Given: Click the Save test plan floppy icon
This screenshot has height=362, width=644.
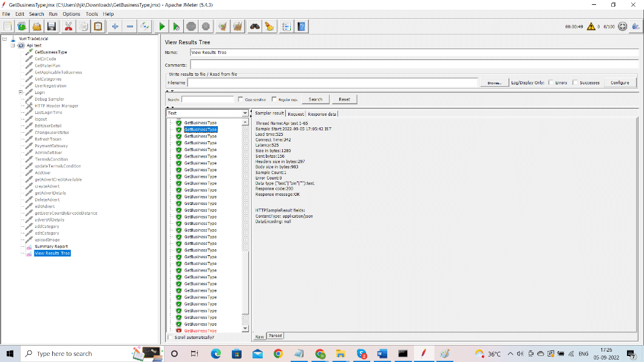Looking at the screenshot, I should coord(52,27).
